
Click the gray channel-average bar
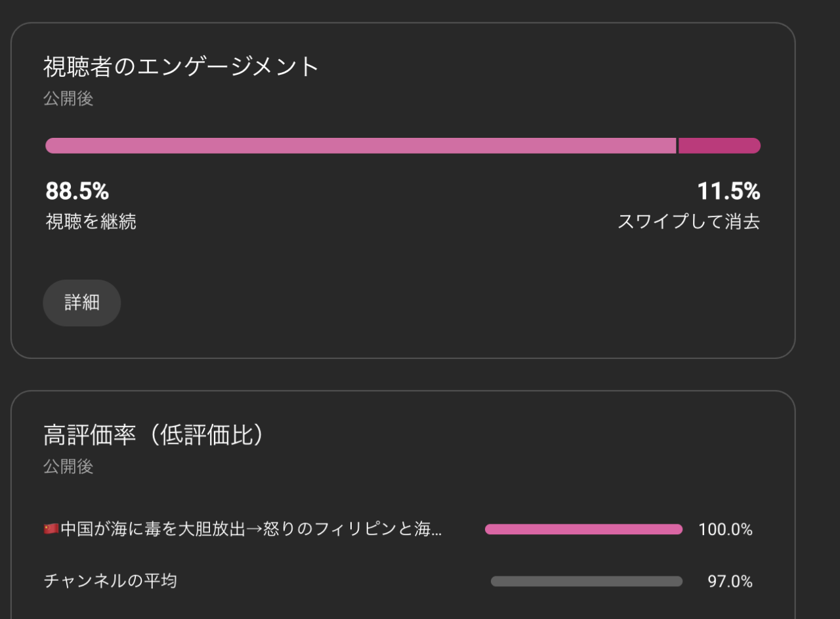click(586, 581)
